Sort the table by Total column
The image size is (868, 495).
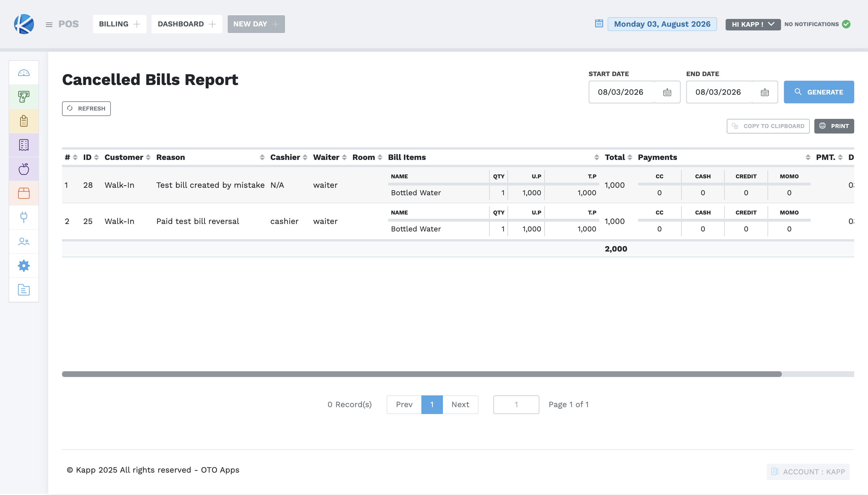pos(630,157)
